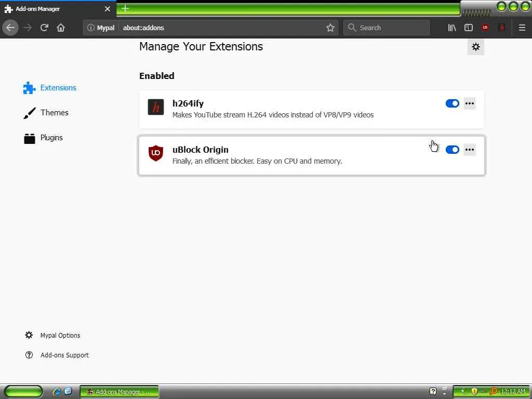Open Add-ons Support
The image size is (532, 399).
click(57, 355)
